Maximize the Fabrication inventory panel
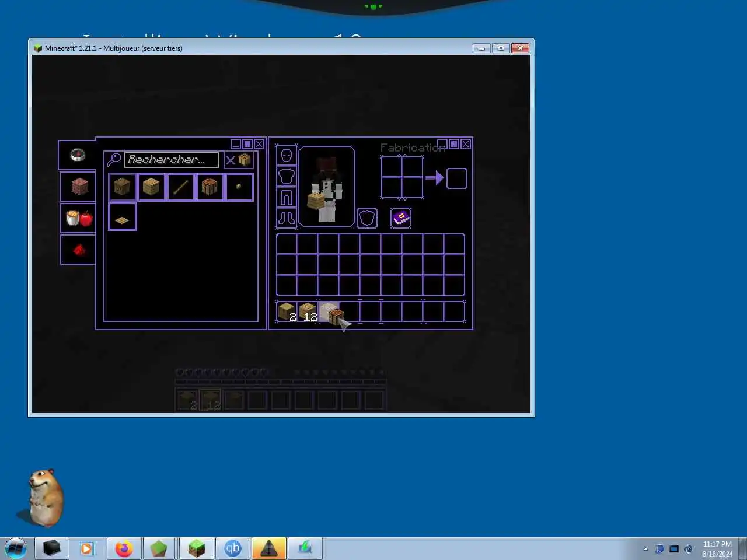This screenshot has height=560, width=747. click(454, 144)
